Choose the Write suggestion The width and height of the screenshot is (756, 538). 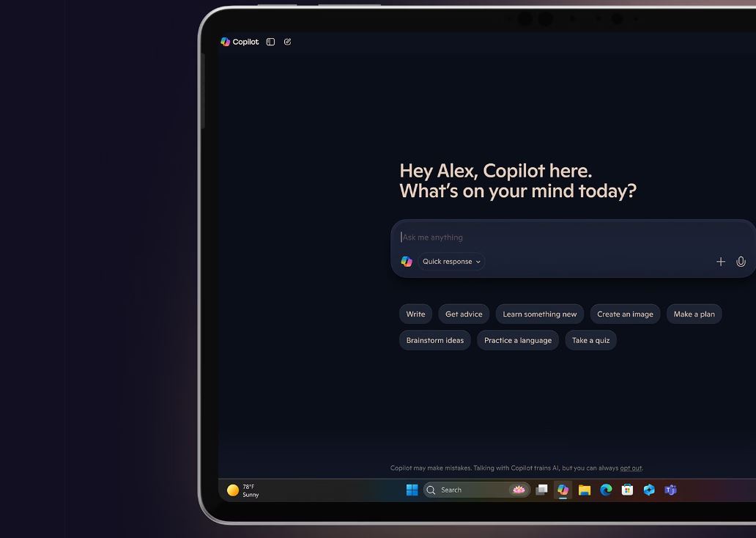pos(415,314)
